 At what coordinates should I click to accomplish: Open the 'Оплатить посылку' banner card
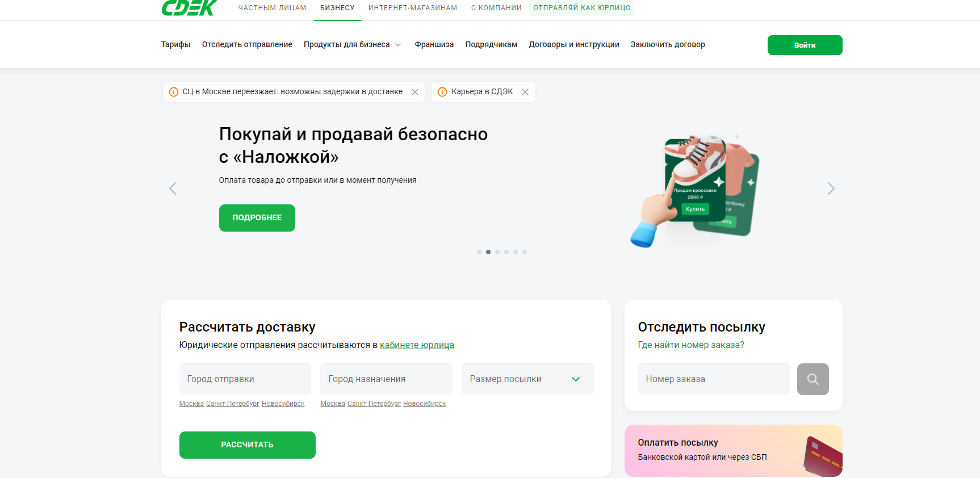[732, 450]
